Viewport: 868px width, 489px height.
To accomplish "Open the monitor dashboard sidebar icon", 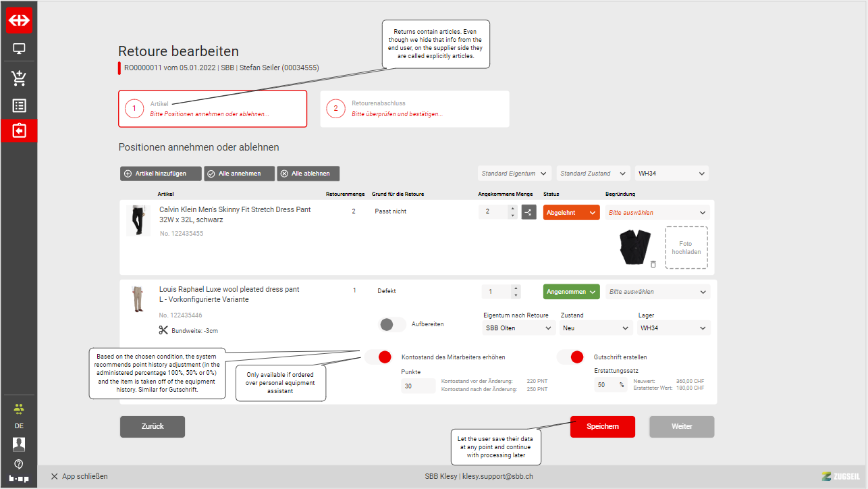I will point(19,49).
